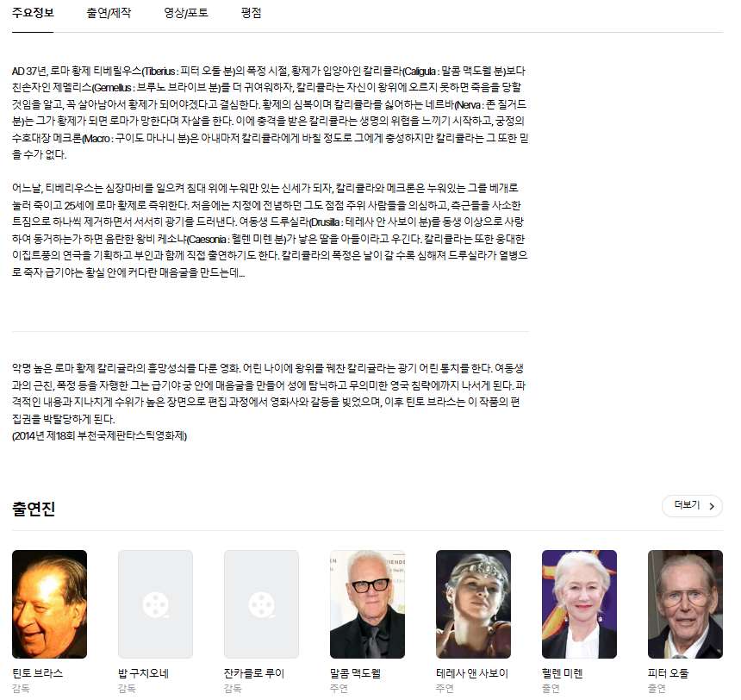Click the photo above 헬렌 미렌

tap(579, 604)
